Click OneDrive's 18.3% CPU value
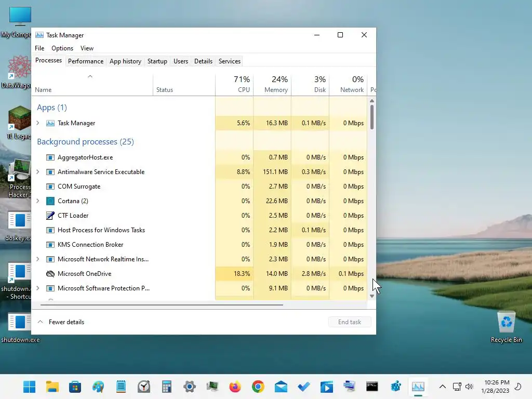The width and height of the screenshot is (532, 399). 242,273
